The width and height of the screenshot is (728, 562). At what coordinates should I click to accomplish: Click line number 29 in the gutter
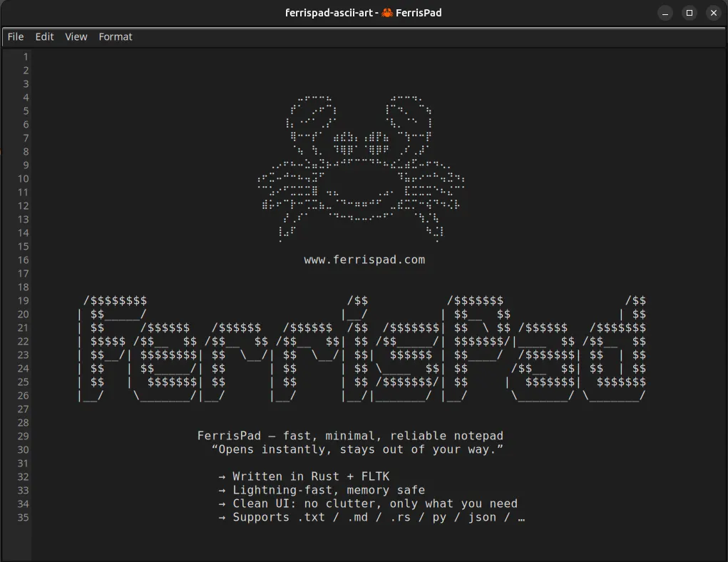pos(24,436)
